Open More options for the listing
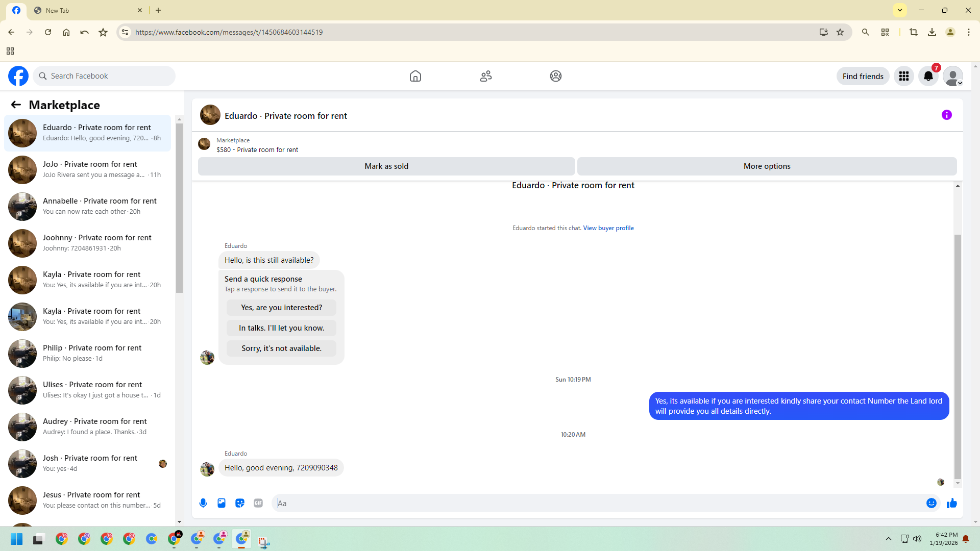Screen dimensions: 980x551 (x=766, y=166)
